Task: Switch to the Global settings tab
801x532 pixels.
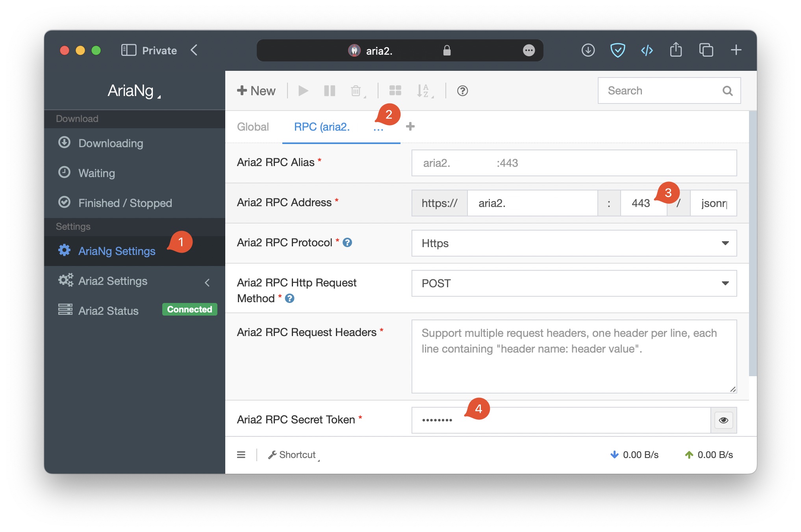Action: 253,127
